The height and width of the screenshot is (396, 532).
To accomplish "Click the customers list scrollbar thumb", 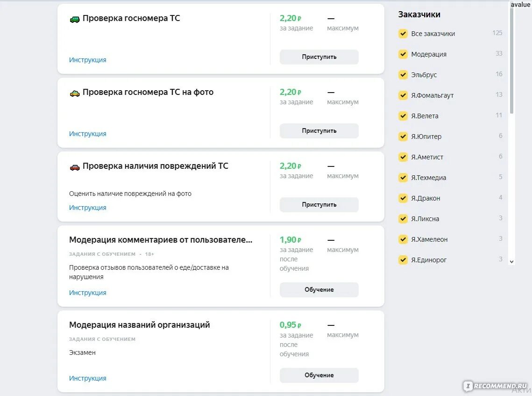I will click(x=511, y=61).
